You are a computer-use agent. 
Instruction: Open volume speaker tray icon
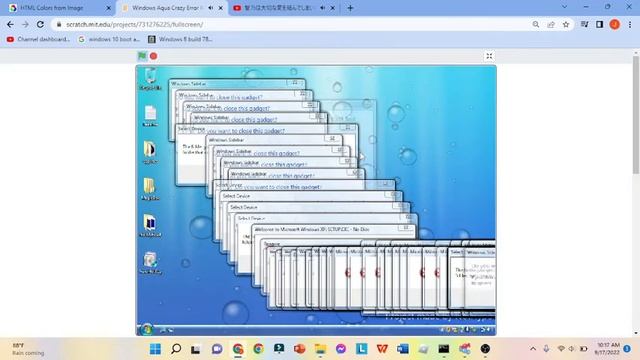click(x=571, y=349)
